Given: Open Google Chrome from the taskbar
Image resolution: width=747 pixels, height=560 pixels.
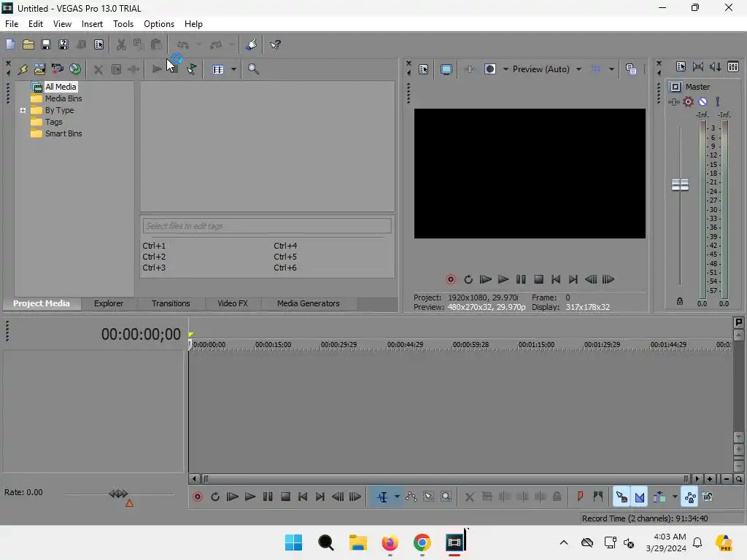Looking at the screenshot, I should coord(422,542).
